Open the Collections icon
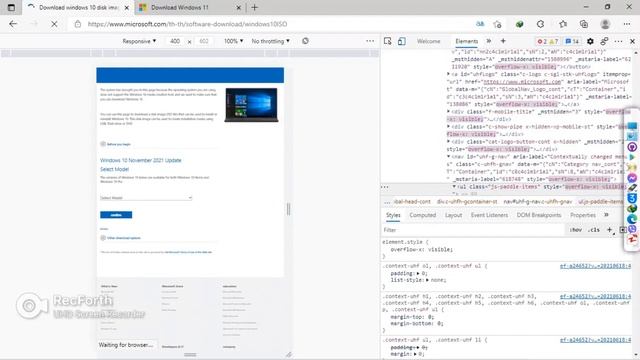The height and width of the screenshot is (360, 640). click(584, 24)
